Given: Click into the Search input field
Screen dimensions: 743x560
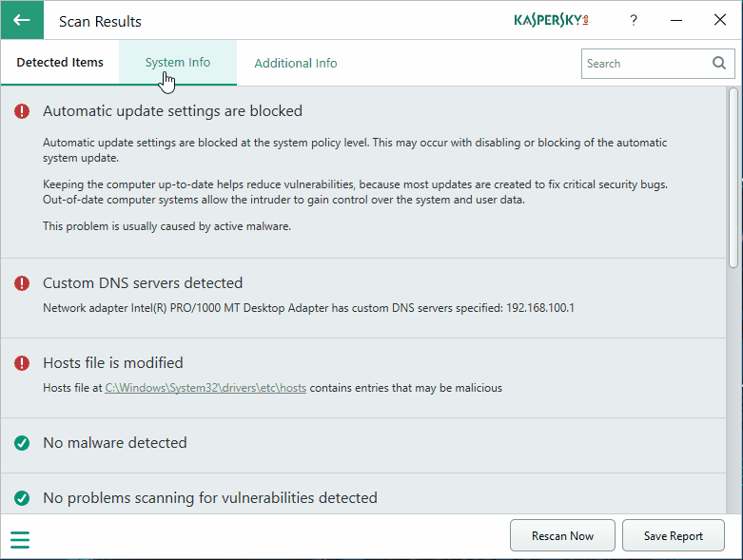Looking at the screenshot, I should 646,64.
